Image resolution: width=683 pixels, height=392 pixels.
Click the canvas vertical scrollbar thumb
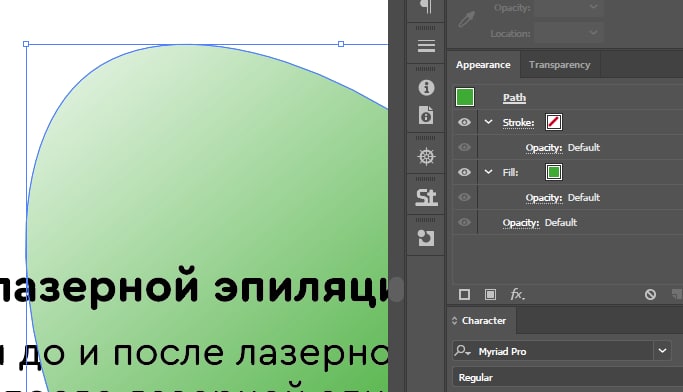tap(396, 289)
